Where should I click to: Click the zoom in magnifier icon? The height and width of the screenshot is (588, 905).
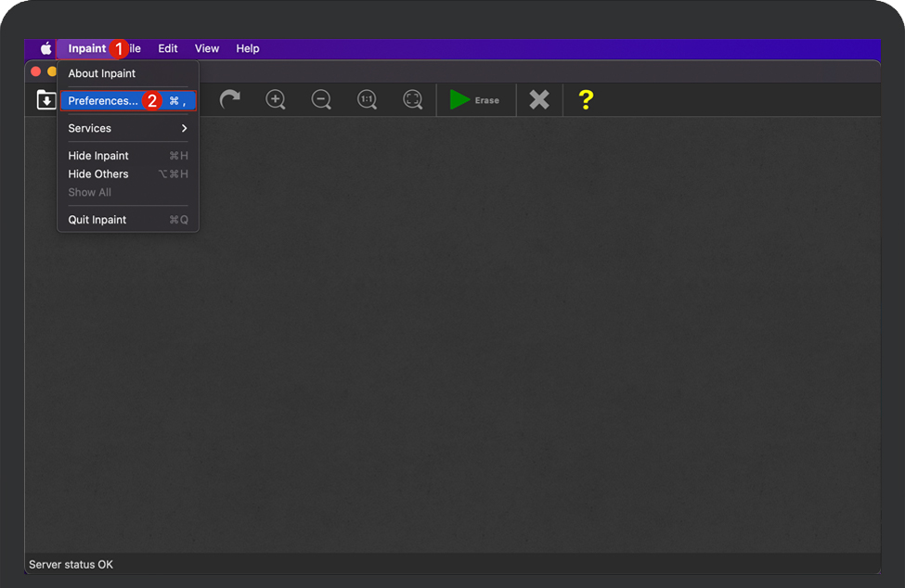(276, 100)
